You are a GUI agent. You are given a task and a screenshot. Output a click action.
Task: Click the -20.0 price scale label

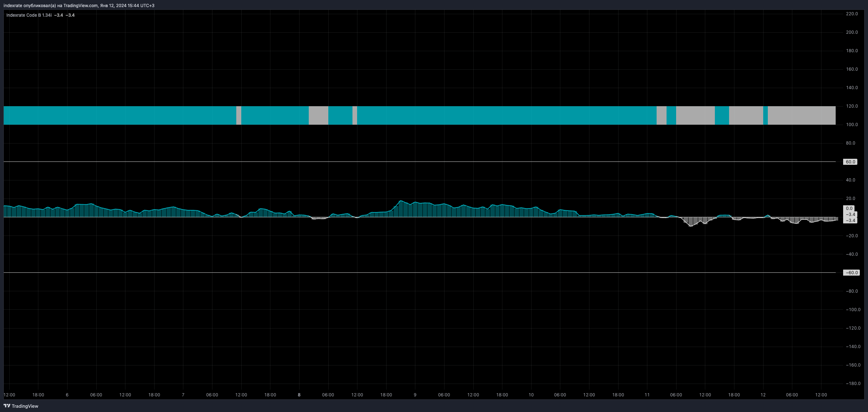(851, 236)
